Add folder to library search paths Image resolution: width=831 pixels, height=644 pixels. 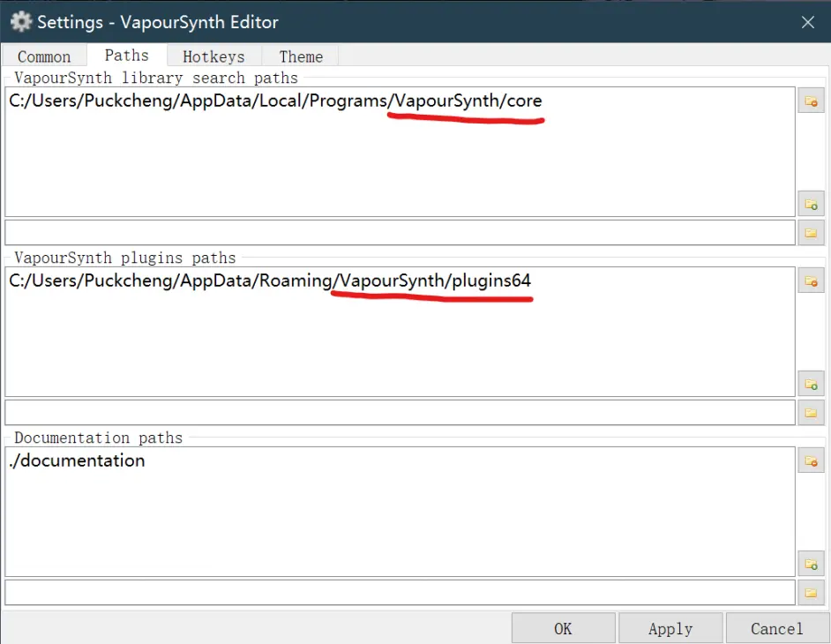[x=811, y=204]
